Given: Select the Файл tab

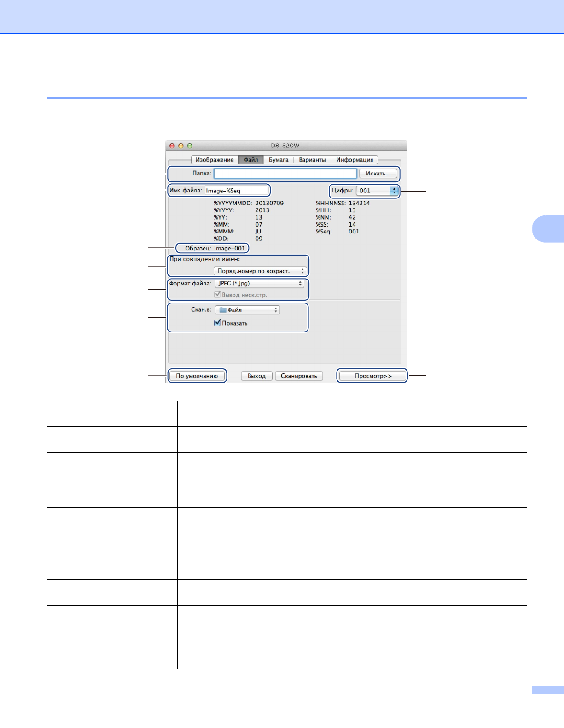Looking at the screenshot, I should tap(251, 160).
